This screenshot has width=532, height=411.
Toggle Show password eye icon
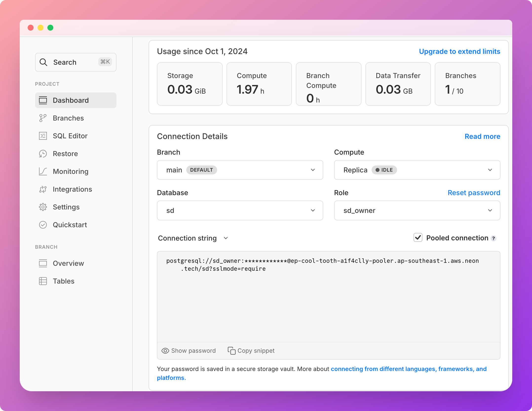[165, 351]
